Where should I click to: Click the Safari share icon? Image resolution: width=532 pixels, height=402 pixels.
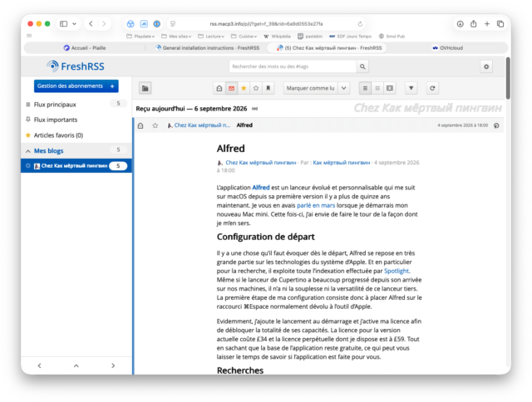(473, 24)
